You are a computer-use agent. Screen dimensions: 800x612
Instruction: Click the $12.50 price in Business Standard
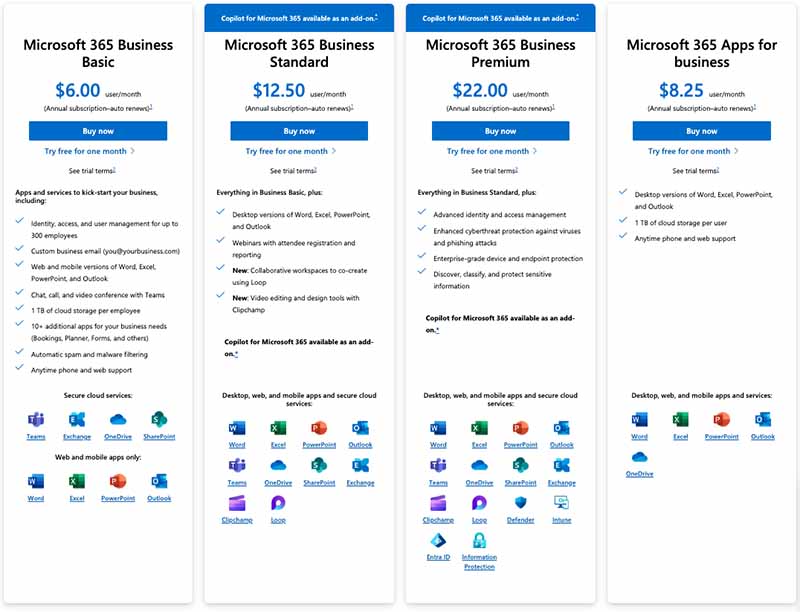click(279, 90)
